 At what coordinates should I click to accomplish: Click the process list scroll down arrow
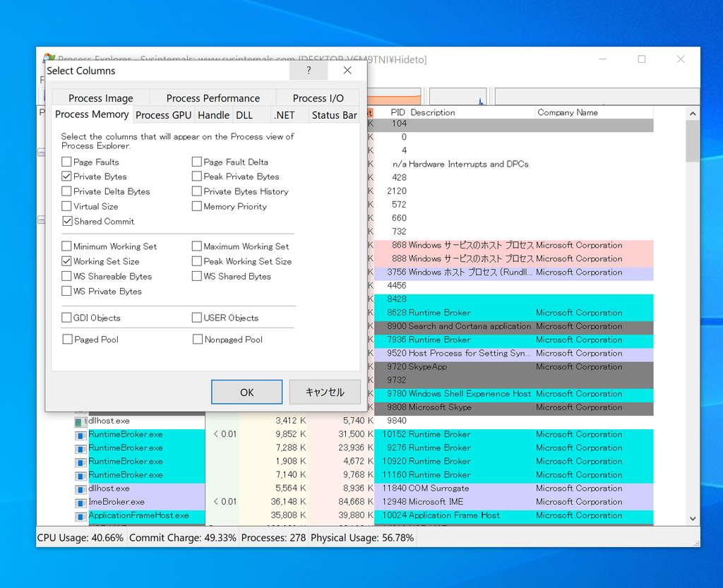693,518
